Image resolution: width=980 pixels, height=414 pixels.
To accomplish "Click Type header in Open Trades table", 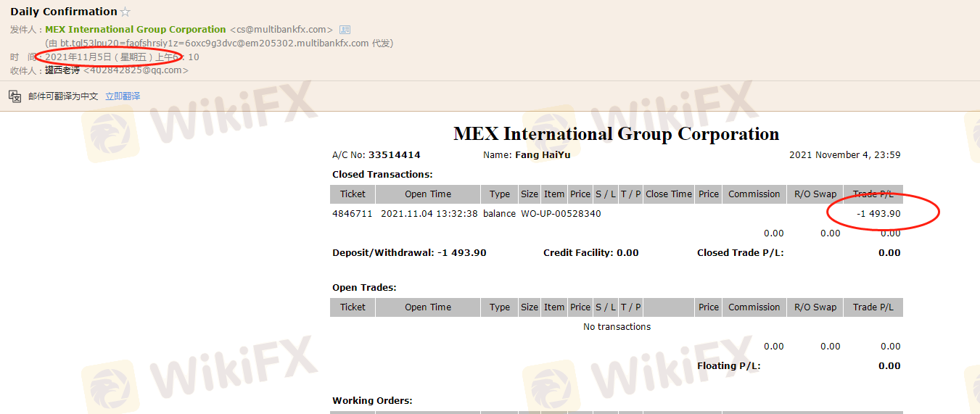I will pyautogui.click(x=500, y=307).
